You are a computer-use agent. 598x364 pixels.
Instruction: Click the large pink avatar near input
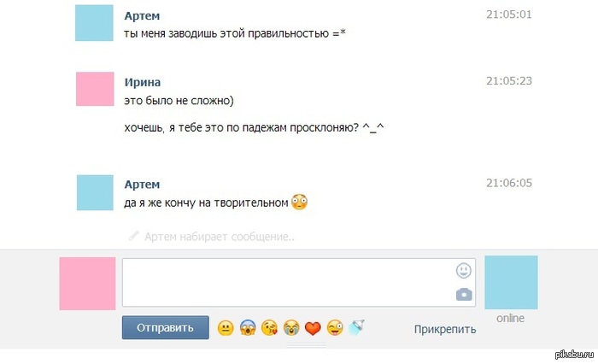pos(87,284)
